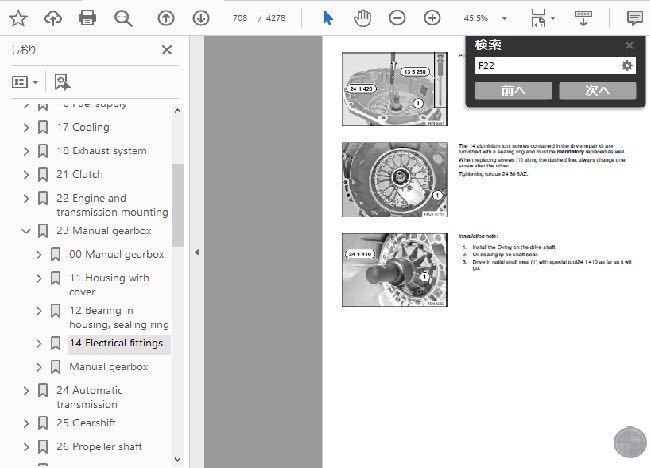Go to previous page with up arrow
Screen dimensions: 650x468
point(166,18)
